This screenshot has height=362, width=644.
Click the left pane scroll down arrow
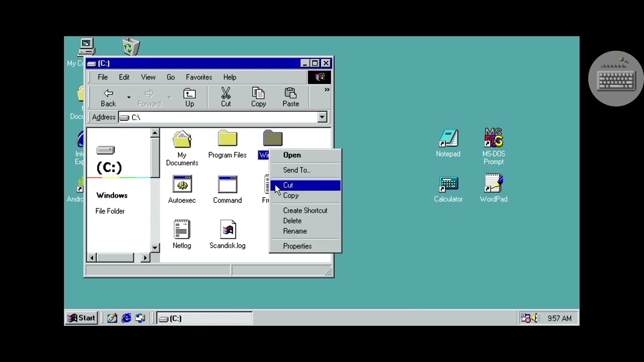(155, 248)
